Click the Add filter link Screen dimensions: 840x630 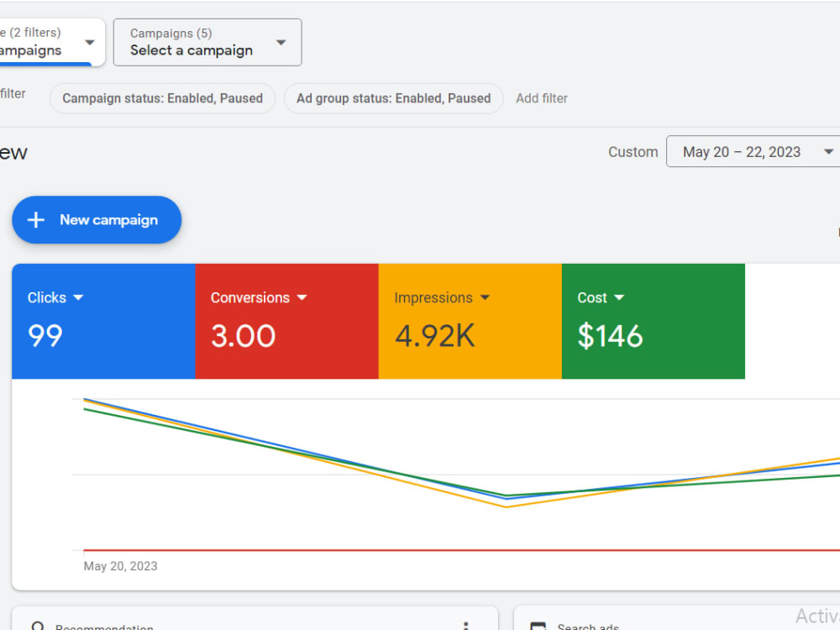point(542,98)
